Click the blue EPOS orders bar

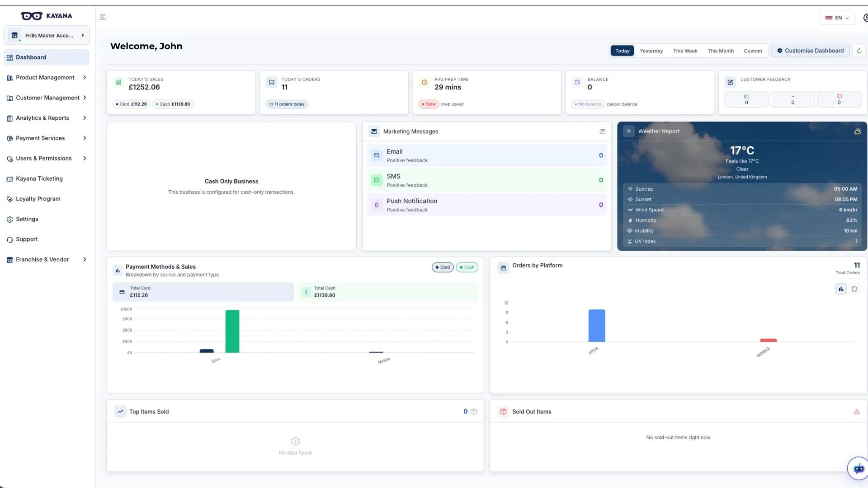pos(597,326)
